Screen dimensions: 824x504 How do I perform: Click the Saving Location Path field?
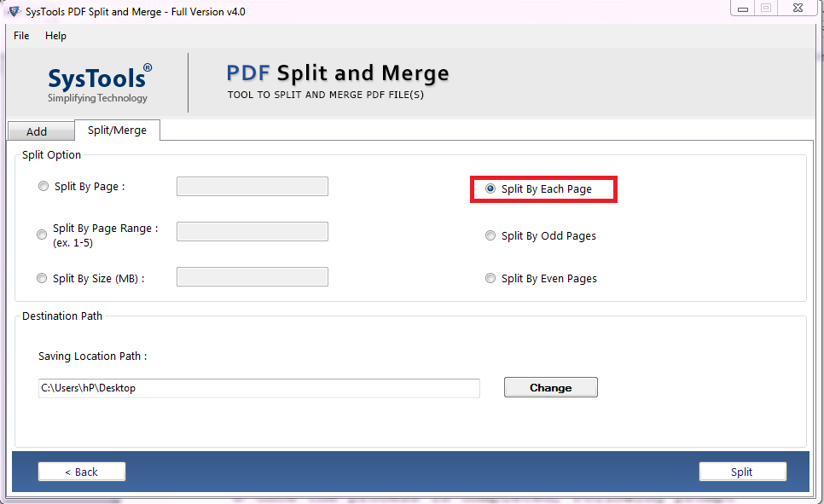pos(258,388)
